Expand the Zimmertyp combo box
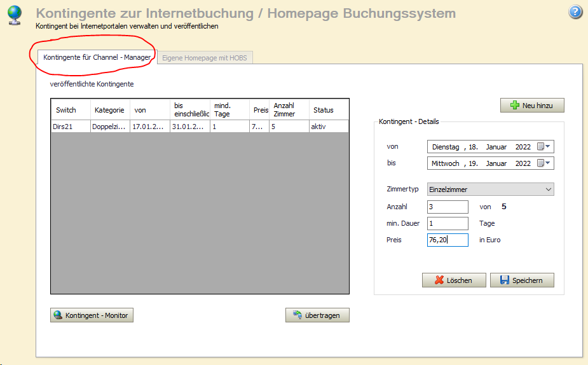This screenshot has width=588, height=365. coord(549,189)
